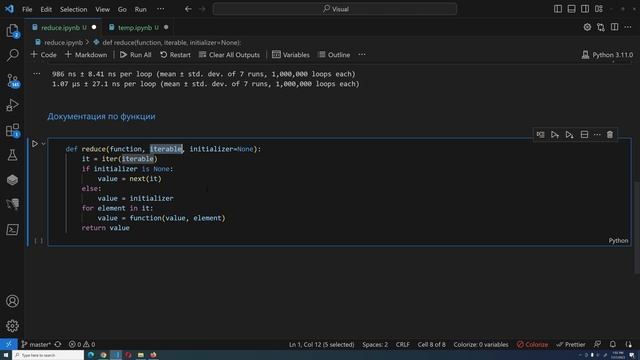Run the reduce function cell
The image size is (640, 360).
click(35, 144)
